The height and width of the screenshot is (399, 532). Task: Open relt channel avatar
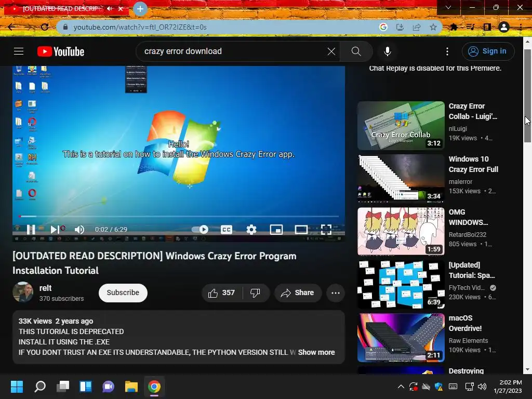[x=23, y=292]
